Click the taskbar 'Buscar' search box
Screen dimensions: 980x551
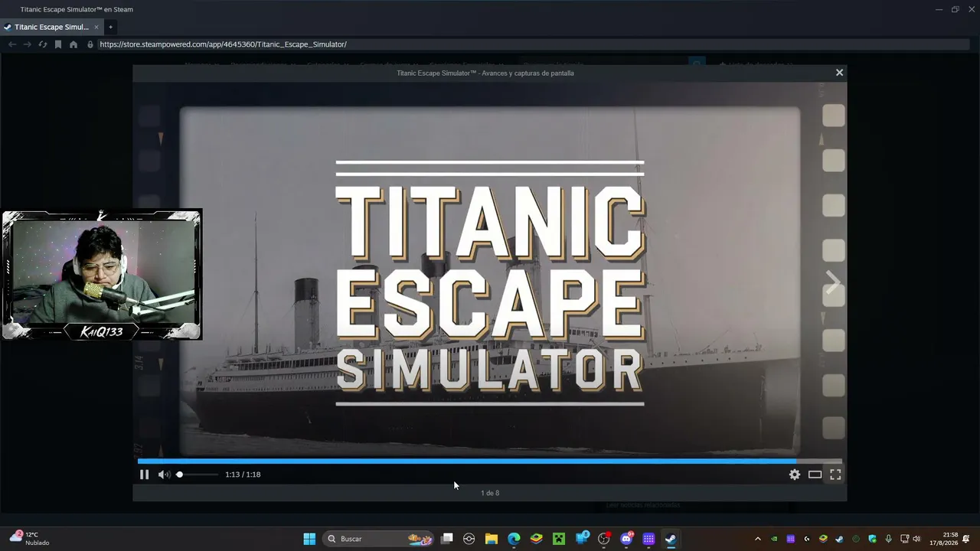[379, 539]
